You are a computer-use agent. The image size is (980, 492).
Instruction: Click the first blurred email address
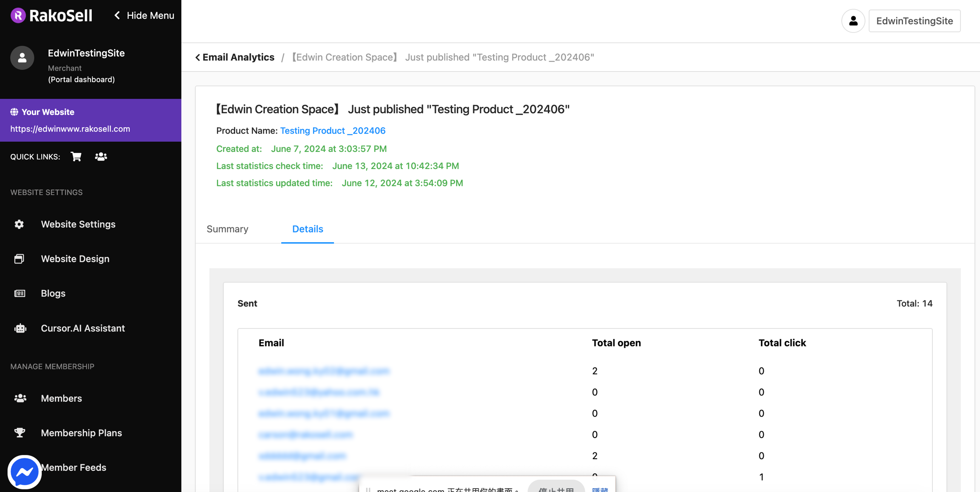point(324,371)
